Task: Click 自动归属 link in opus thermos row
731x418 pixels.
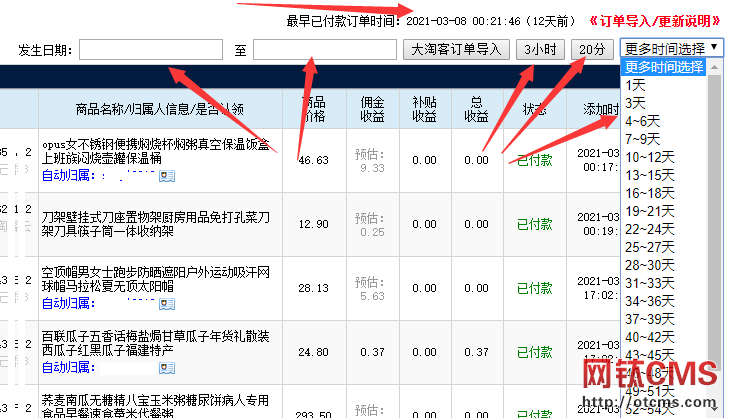Action: click(x=68, y=176)
